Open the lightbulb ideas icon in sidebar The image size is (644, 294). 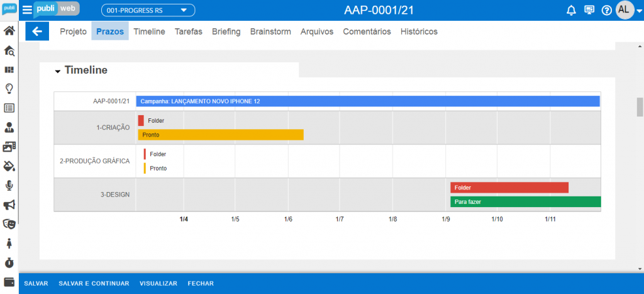tap(9, 89)
